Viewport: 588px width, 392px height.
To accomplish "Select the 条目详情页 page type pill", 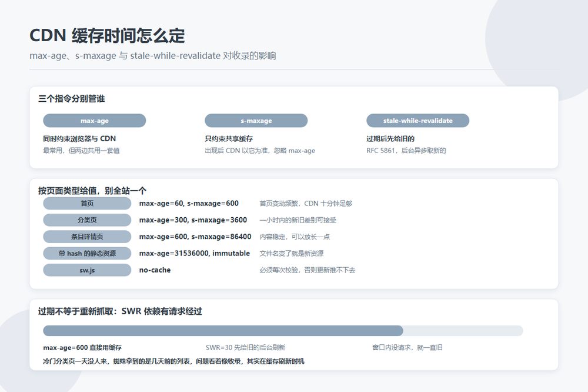I will (x=87, y=237).
